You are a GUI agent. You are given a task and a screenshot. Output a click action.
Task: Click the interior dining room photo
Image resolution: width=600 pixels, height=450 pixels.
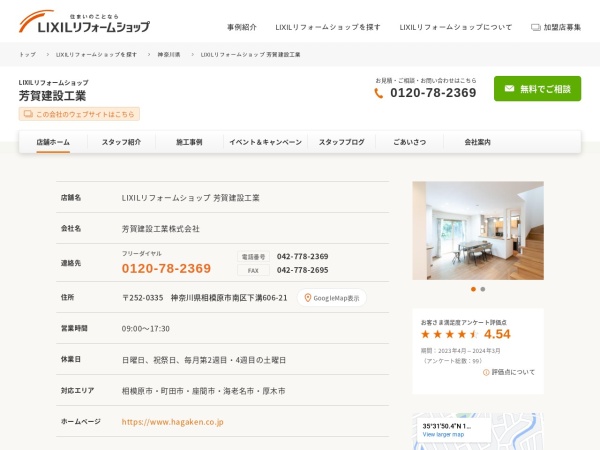pos(478,230)
